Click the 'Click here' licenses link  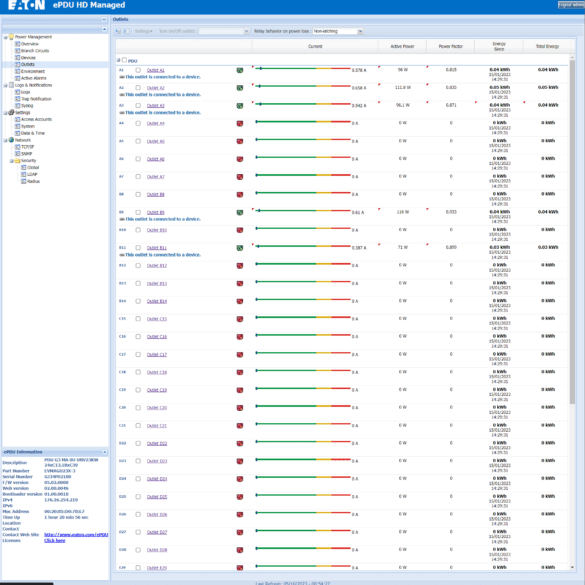click(x=54, y=541)
